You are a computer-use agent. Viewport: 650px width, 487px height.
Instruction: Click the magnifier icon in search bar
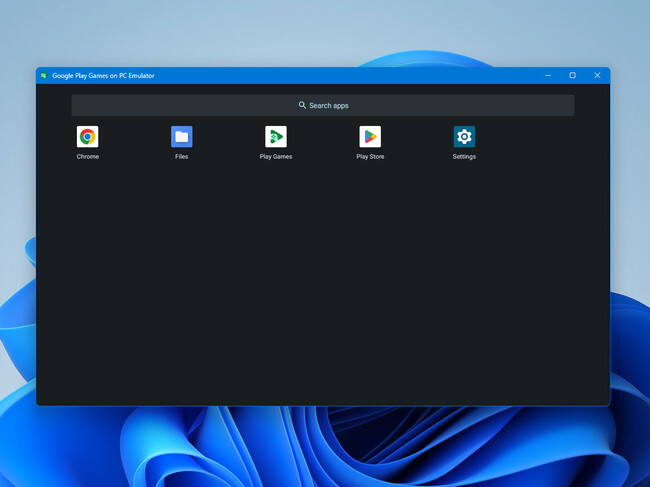point(302,105)
